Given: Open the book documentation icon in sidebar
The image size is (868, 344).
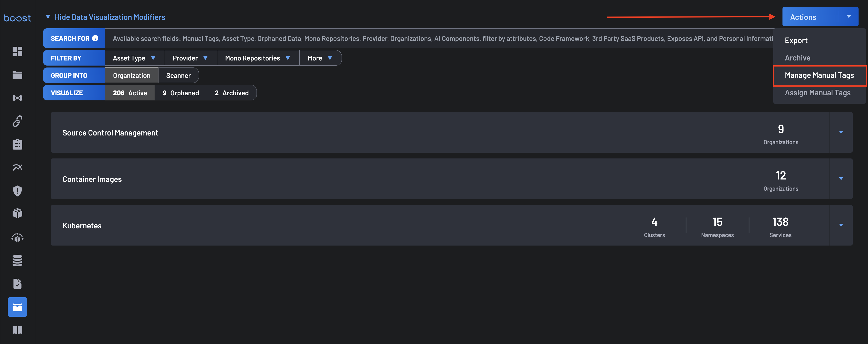Looking at the screenshot, I should click(17, 330).
